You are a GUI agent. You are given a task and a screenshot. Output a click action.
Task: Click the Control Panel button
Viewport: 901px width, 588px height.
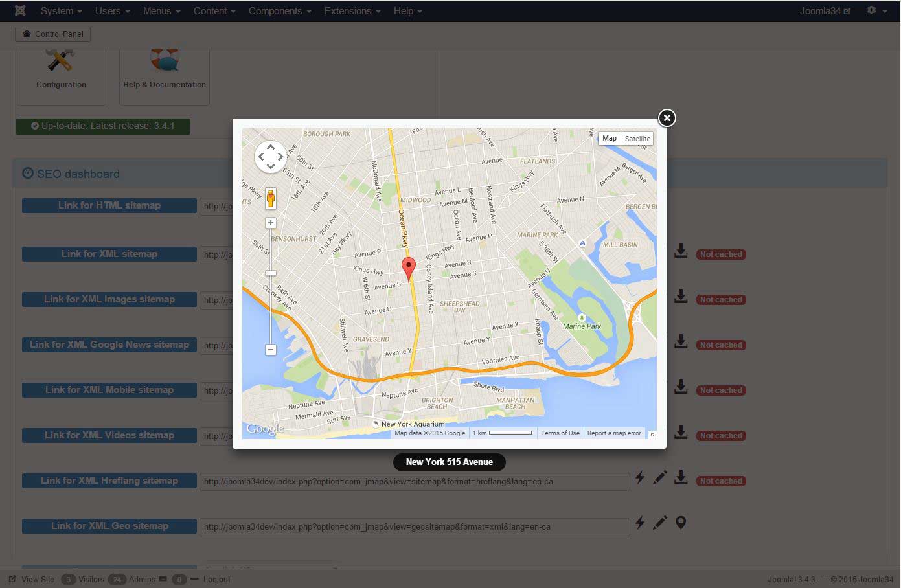(x=53, y=34)
